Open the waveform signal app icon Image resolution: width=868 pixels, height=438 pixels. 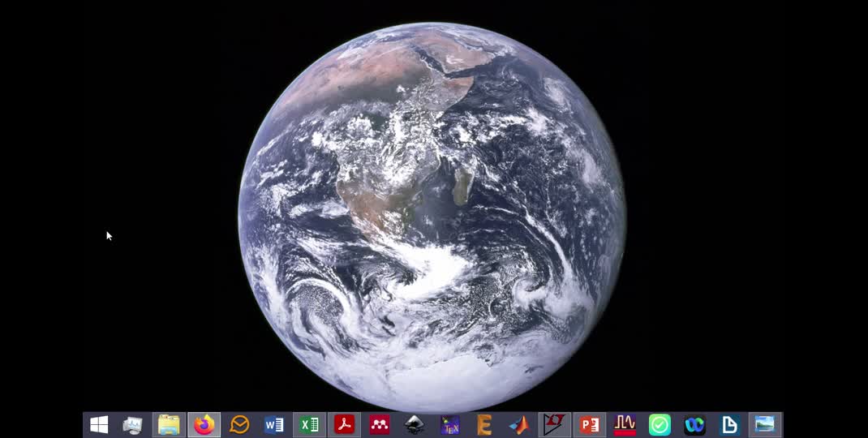[x=625, y=425]
